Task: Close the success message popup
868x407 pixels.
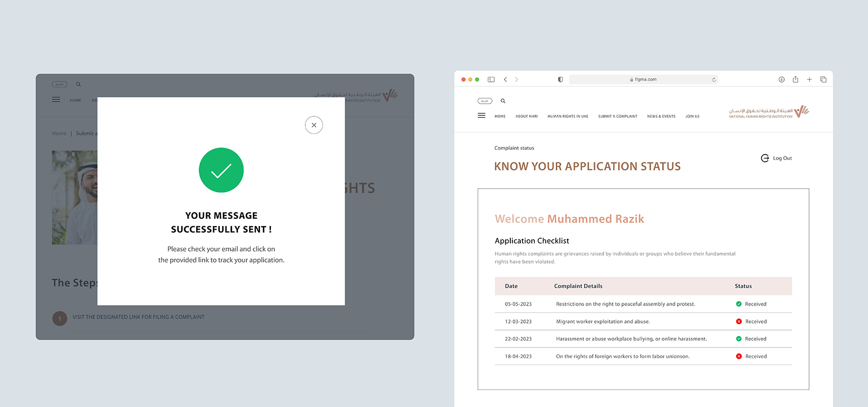Action: (314, 125)
